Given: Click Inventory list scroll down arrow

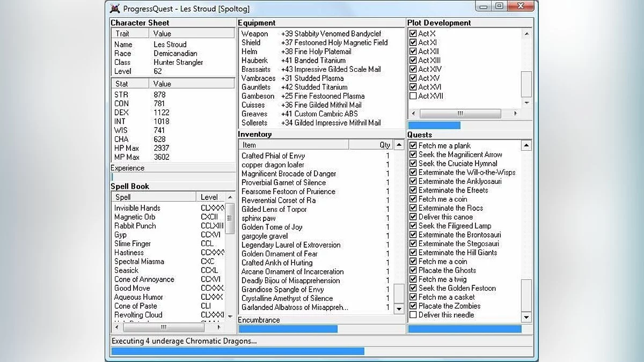Looking at the screenshot, I should pyautogui.click(x=399, y=309).
